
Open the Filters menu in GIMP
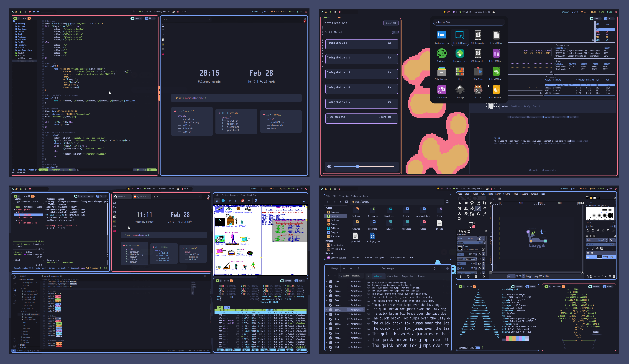[x=524, y=194]
